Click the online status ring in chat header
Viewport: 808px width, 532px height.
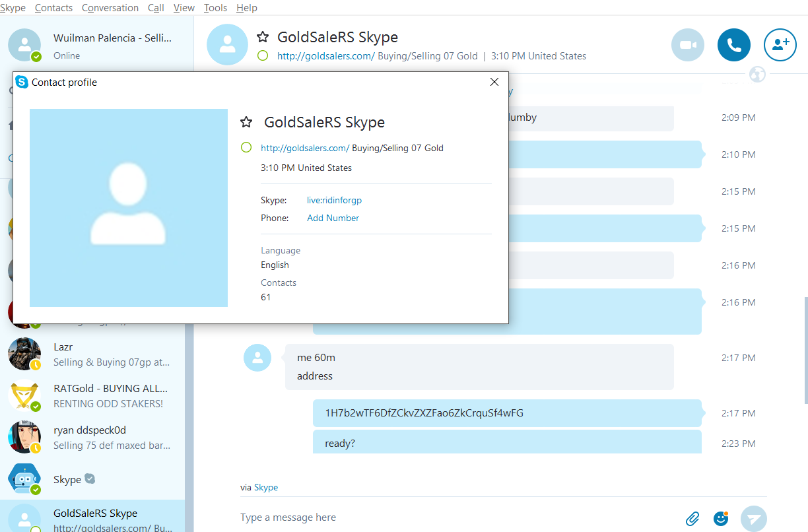coord(263,56)
